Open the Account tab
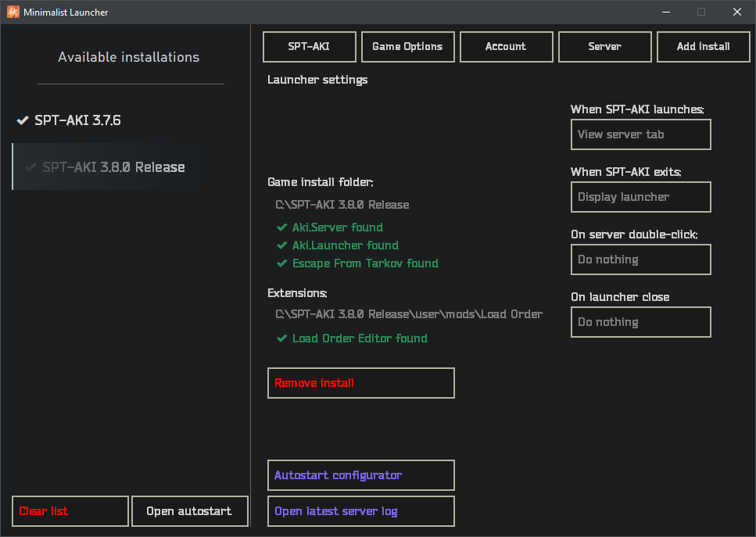This screenshot has width=756, height=537. click(x=507, y=47)
